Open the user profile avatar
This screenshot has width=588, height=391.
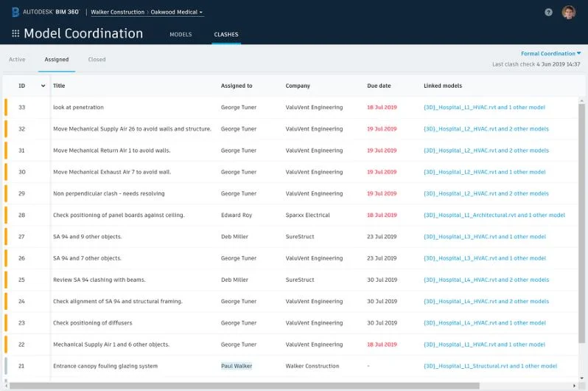(569, 13)
